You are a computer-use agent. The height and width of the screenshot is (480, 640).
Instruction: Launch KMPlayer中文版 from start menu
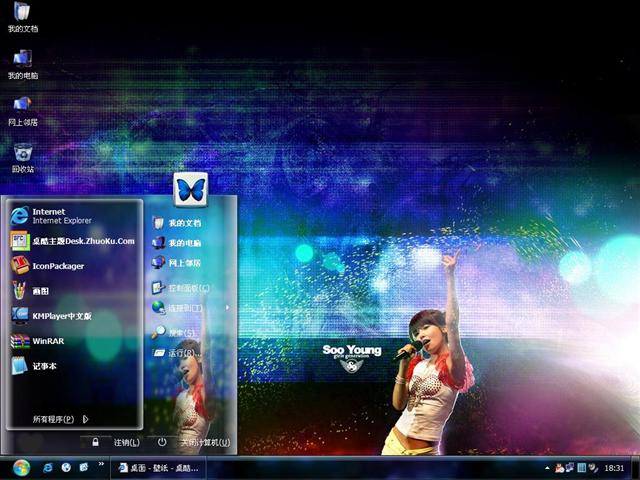(74, 316)
